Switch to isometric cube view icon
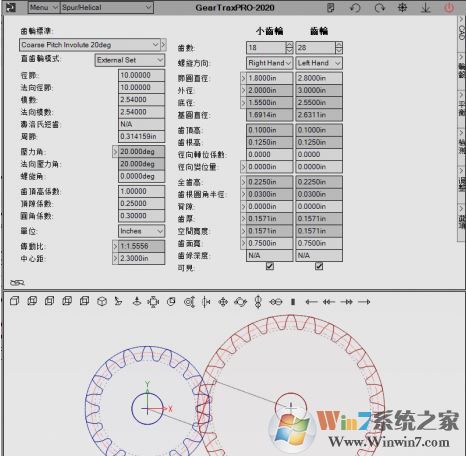Screen dimensions: 466x456 tap(102, 302)
